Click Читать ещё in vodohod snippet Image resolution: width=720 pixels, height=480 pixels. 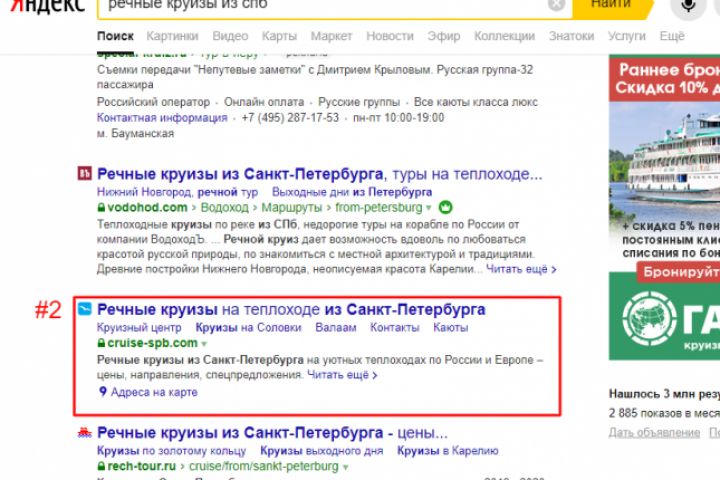pyautogui.click(x=521, y=269)
